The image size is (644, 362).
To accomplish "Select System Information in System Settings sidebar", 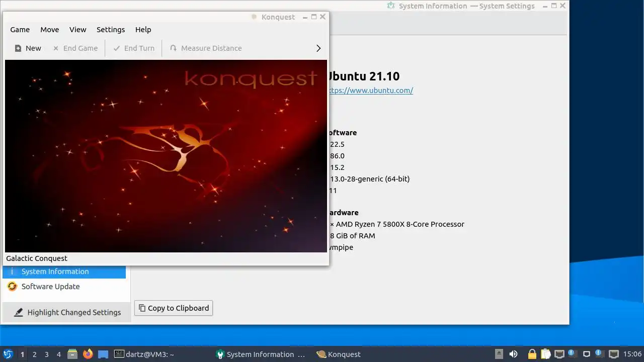I will [64, 271].
